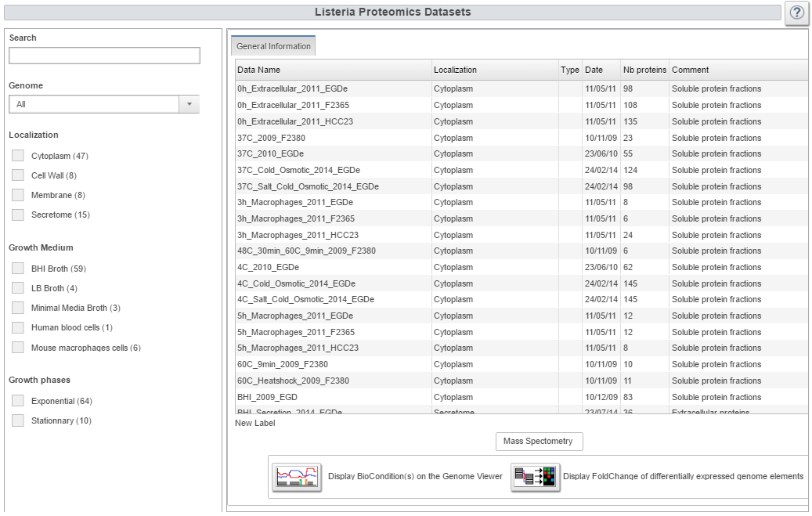
Task: Select the Mouse macrophages cells checkbox
Action: (18, 347)
